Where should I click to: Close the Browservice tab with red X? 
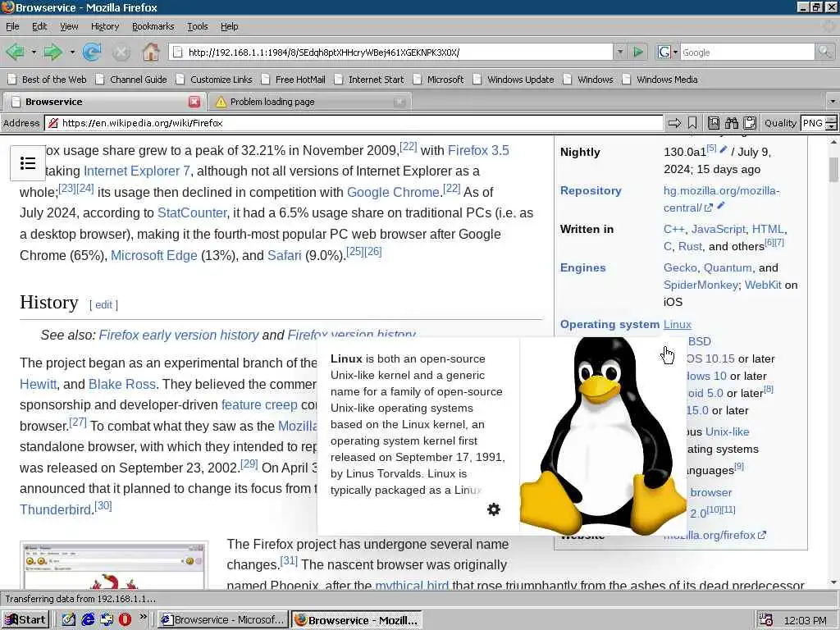[x=194, y=102]
